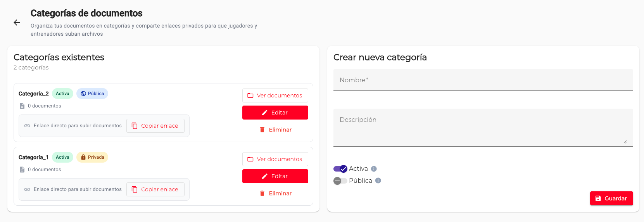Edit Categoría_2 with the Editar button
This screenshot has width=644, height=222.
[x=275, y=113]
